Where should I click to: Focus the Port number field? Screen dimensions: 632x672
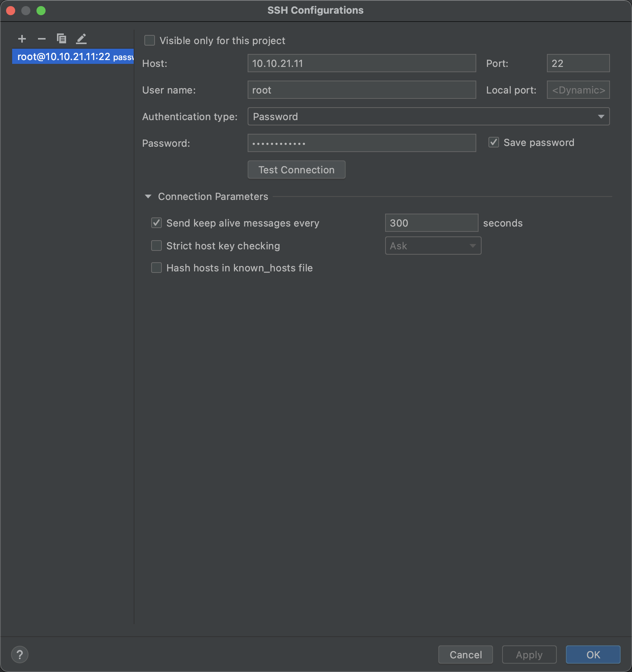pos(578,63)
